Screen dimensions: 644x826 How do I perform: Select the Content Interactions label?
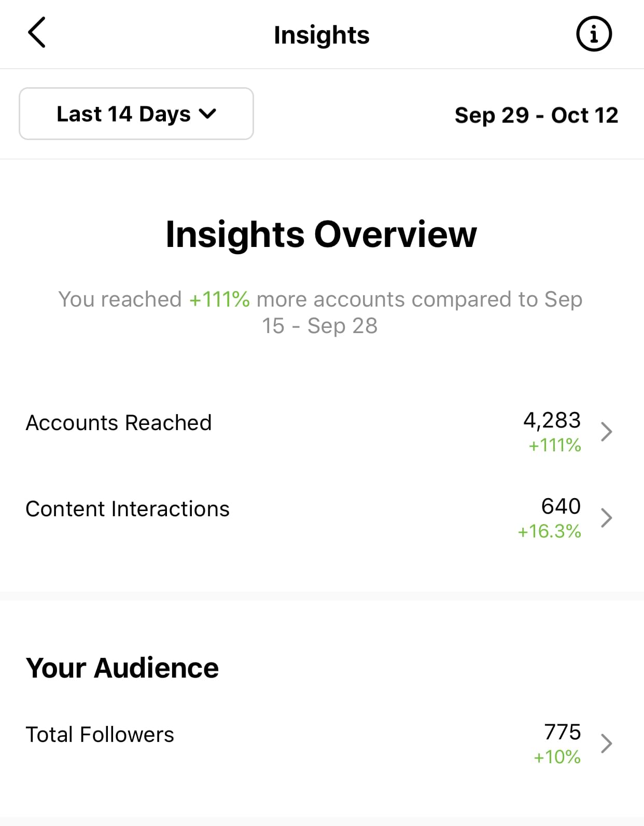(x=128, y=509)
